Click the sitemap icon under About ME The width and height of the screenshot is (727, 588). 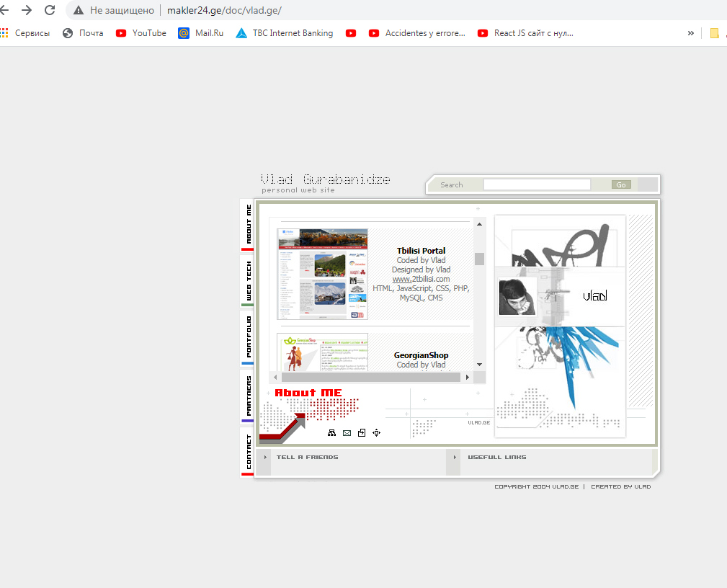(x=331, y=433)
